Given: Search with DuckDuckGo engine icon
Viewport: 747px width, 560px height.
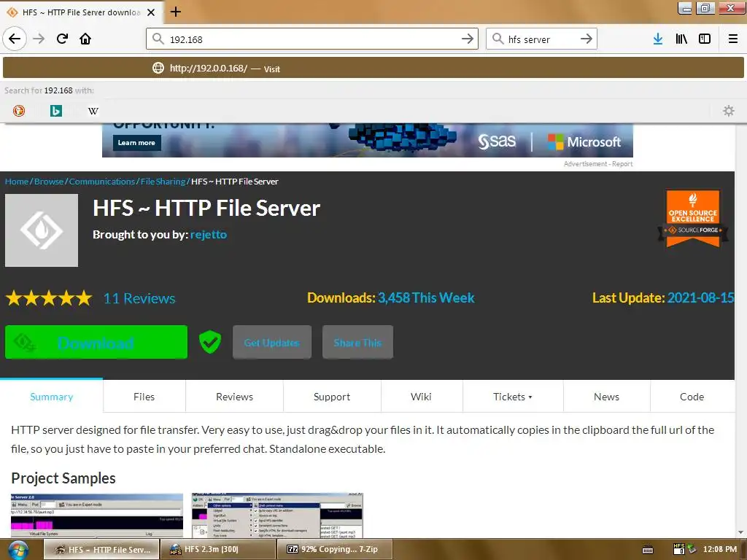Looking at the screenshot, I should pos(19,111).
